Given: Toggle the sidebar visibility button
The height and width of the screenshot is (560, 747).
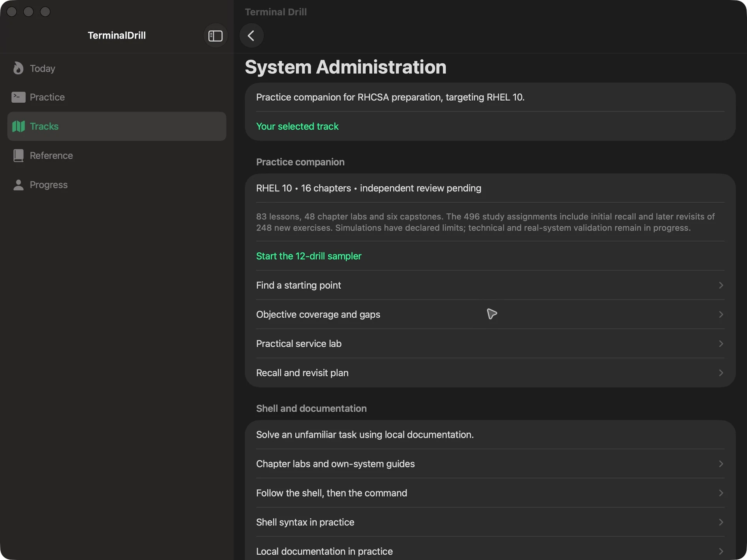Looking at the screenshot, I should click(x=215, y=36).
